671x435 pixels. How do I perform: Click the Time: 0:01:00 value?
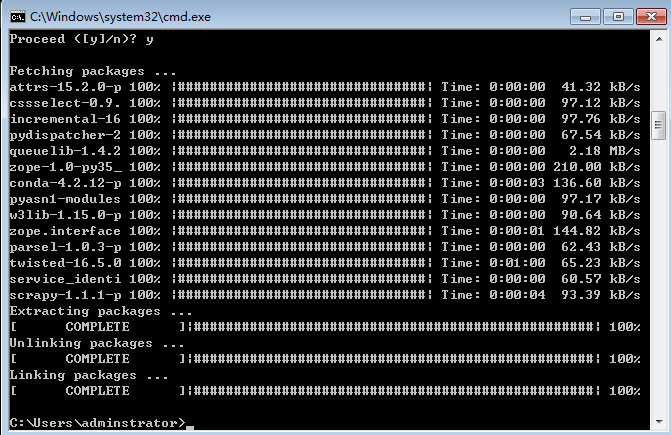(493, 263)
